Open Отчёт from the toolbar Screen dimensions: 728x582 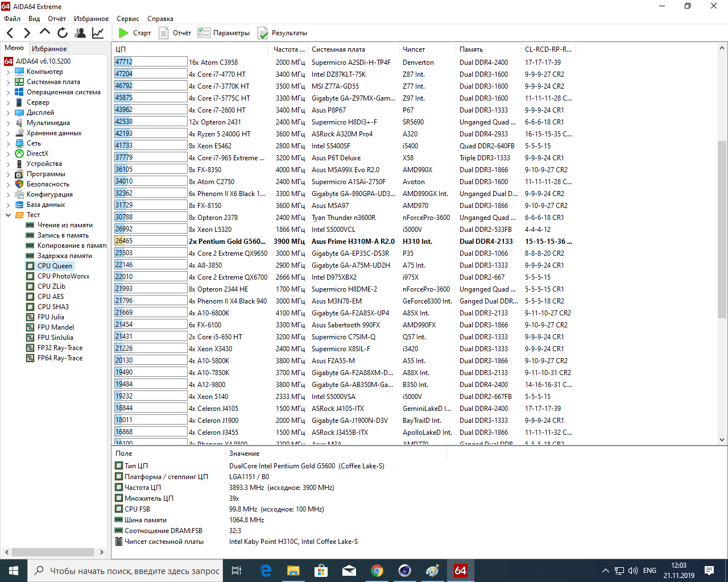click(175, 33)
